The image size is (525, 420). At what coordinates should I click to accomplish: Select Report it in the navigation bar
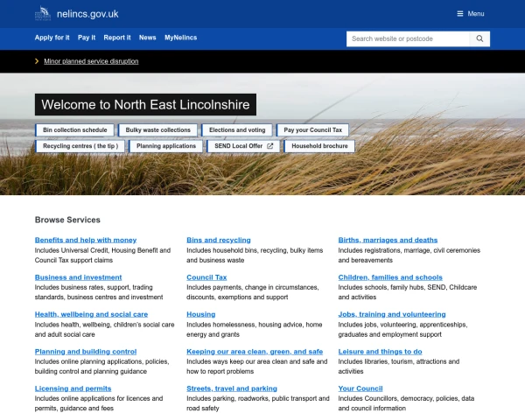tap(117, 38)
